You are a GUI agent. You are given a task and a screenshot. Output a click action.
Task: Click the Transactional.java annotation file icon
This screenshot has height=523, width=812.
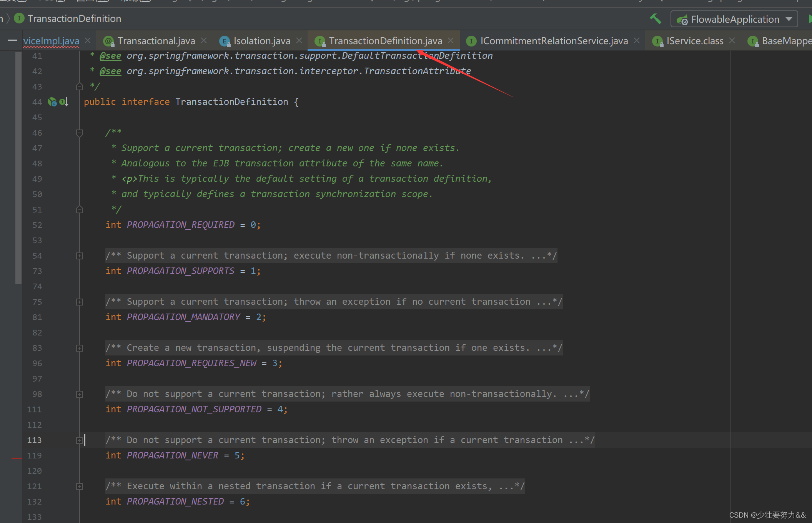108,41
